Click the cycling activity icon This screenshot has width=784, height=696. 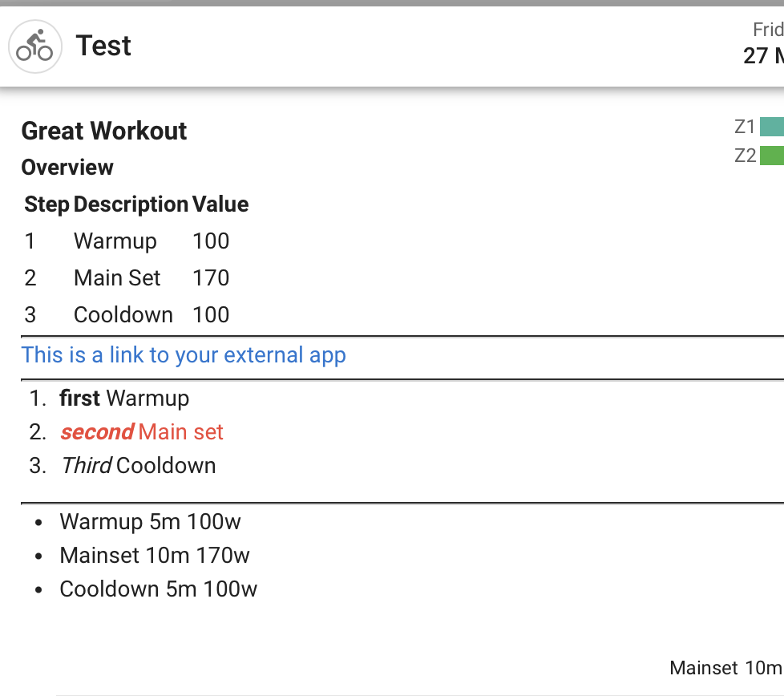34,47
